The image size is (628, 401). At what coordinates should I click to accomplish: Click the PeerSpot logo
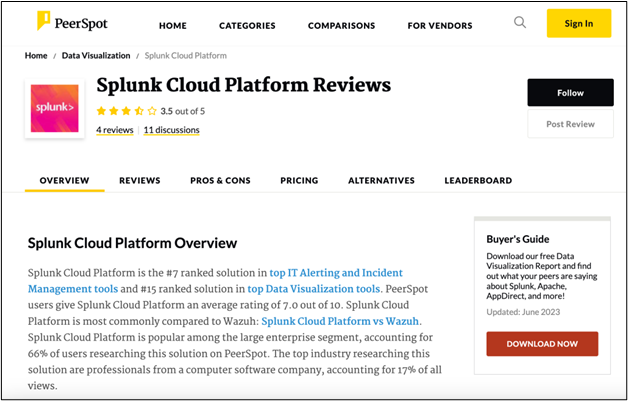click(72, 21)
